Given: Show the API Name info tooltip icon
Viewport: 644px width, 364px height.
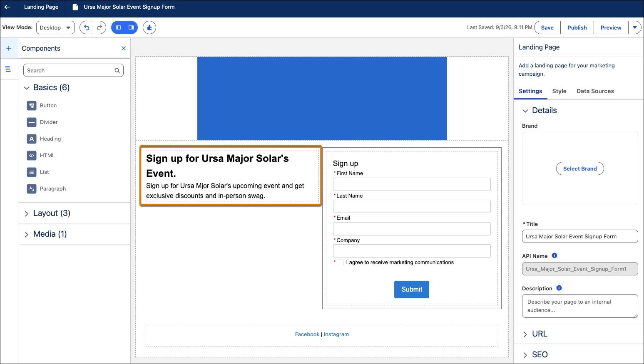Looking at the screenshot, I should click(x=554, y=256).
